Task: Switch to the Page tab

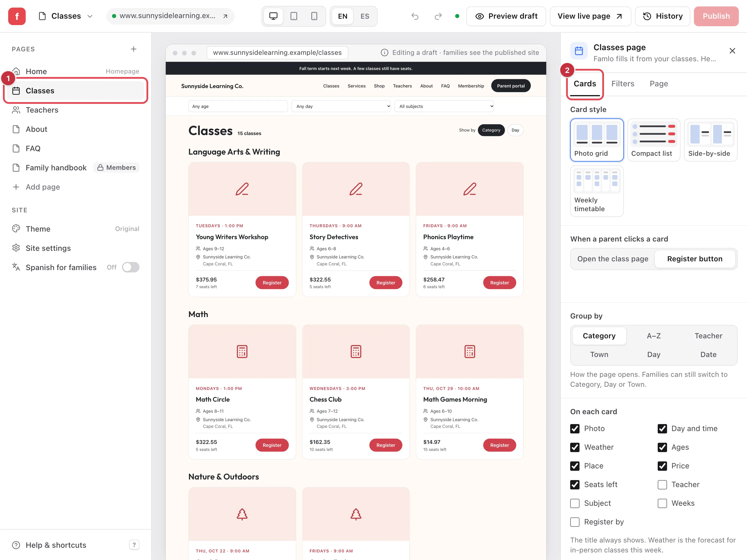Action: [x=659, y=84]
